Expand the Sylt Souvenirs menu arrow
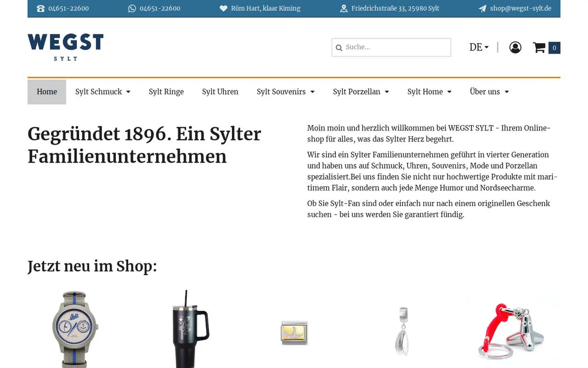 point(313,92)
